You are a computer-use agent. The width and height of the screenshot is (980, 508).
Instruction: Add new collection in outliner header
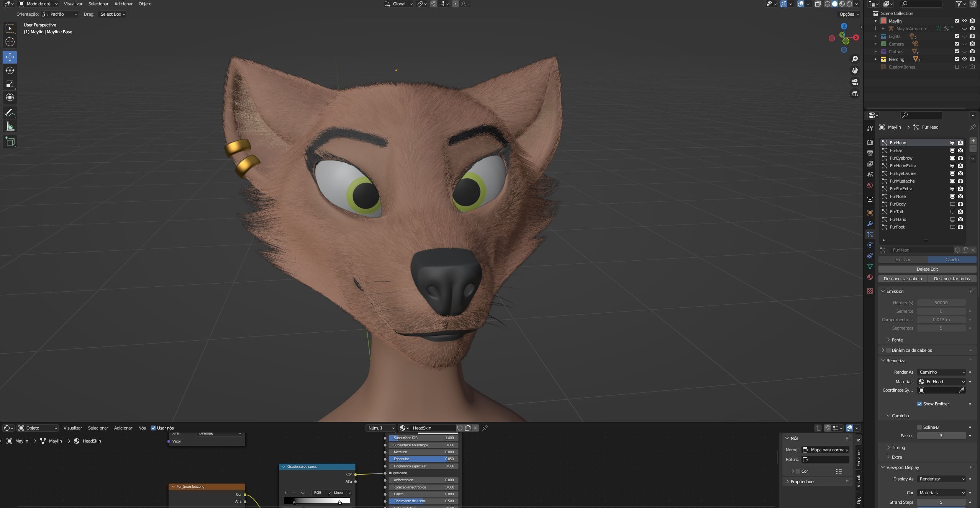(x=973, y=4)
